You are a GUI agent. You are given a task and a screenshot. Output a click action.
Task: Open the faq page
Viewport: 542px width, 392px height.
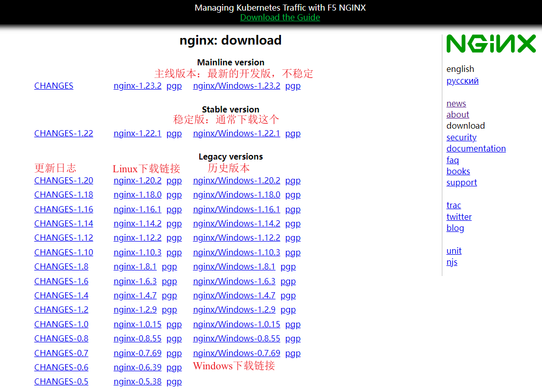[x=452, y=160]
